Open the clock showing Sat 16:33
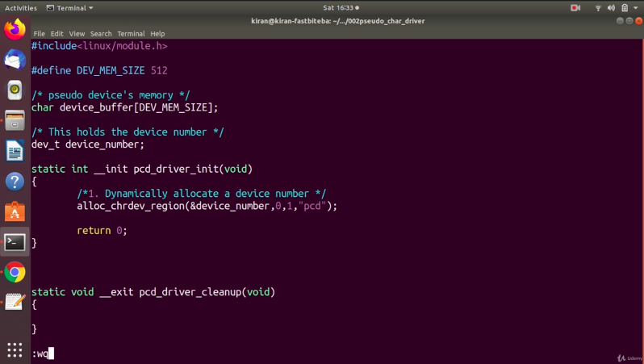 pos(341,8)
